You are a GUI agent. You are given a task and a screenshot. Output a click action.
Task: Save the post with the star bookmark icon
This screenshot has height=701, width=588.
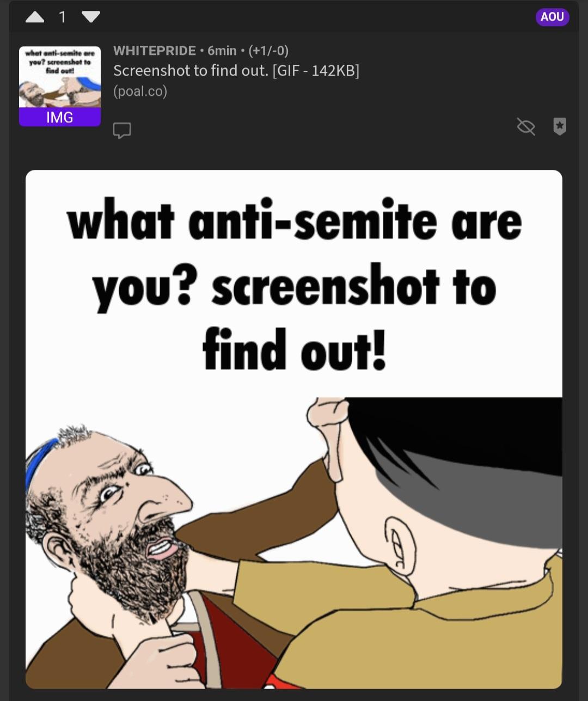(x=560, y=126)
